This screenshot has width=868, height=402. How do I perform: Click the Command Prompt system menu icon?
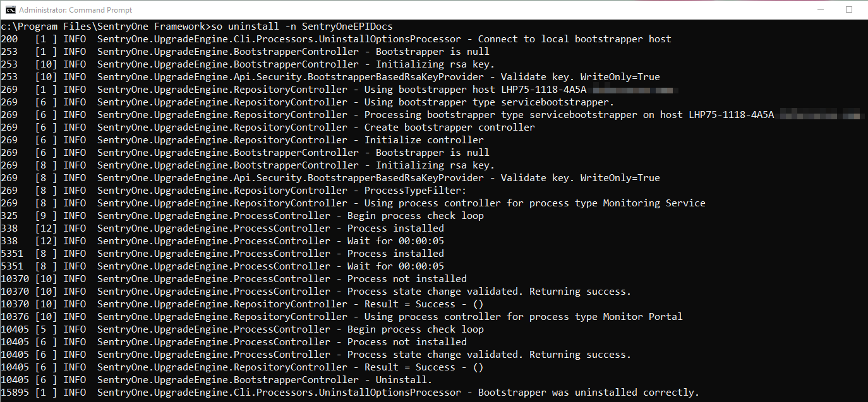point(9,10)
